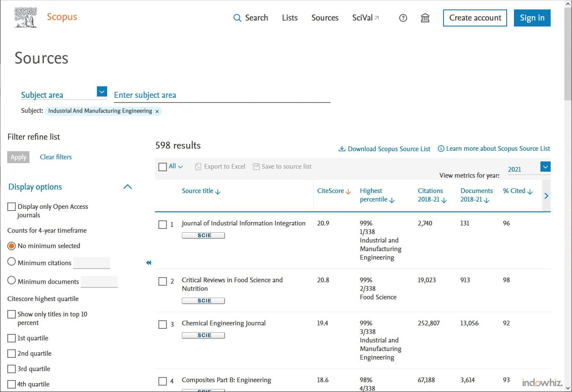The width and height of the screenshot is (572, 392).
Task: Click the Clear filters link
Action: click(56, 157)
